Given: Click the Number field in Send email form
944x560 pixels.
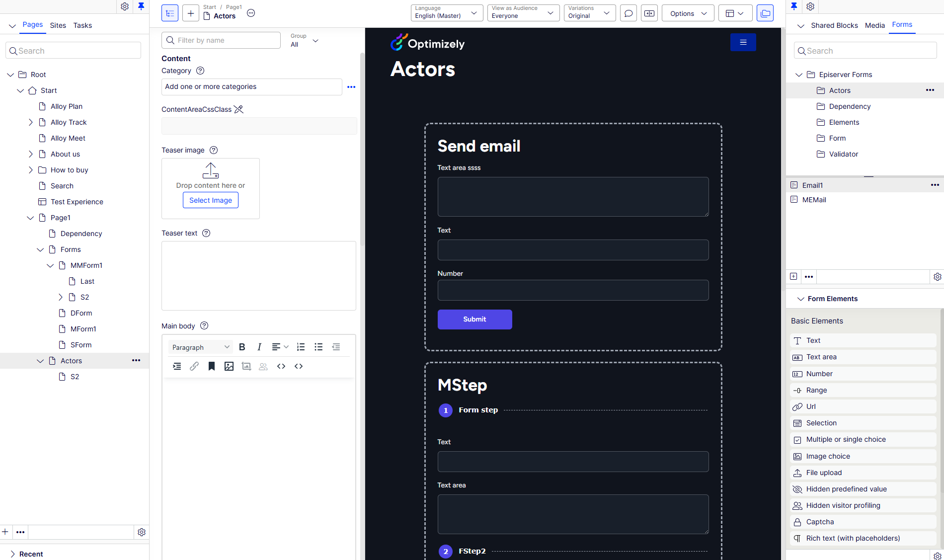Looking at the screenshot, I should pyautogui.click(x=573, y=290).
